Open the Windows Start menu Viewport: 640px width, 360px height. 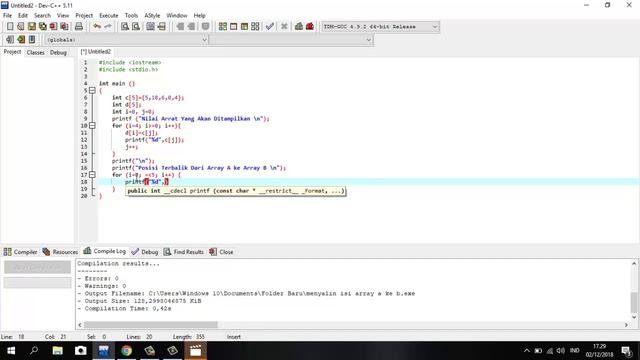point(11,351)
